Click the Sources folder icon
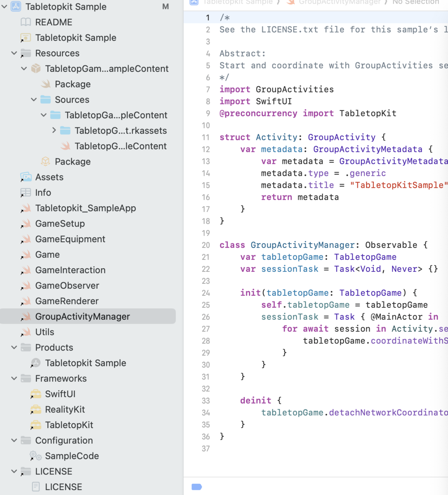The width and height of the screenshot is (448, 495). [x=46, y=99]
